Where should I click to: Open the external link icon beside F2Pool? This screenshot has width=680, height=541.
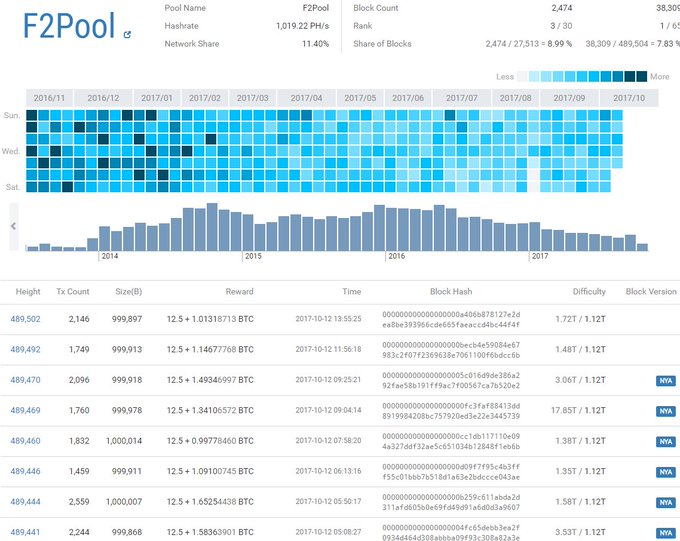pyautogui.click(x=127, y=34)
